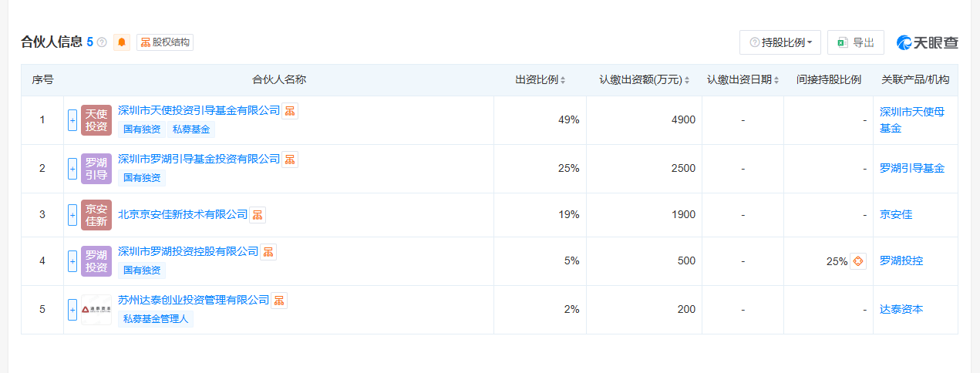980x373 pixels.
Task: Sort by 认缴出资日期 column
Action: pos(743,80)
